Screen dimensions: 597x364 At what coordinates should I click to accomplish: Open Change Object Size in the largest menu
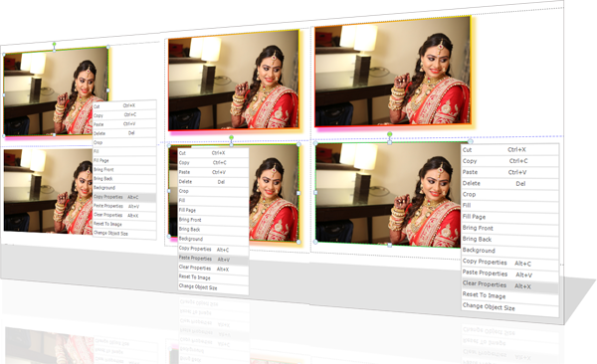[x=509, y=307]
